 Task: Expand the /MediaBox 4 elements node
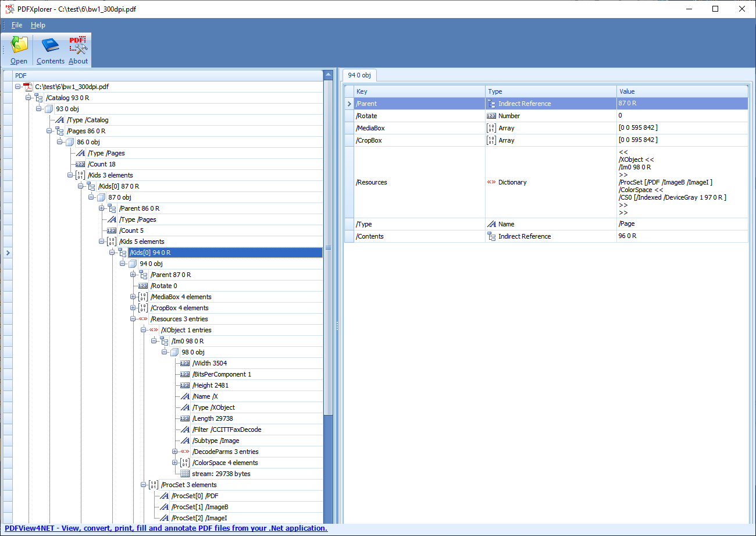(133, 297)
